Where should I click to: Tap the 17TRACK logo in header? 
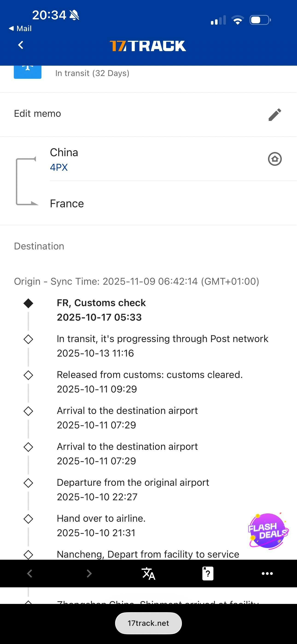tap(148, 46)
